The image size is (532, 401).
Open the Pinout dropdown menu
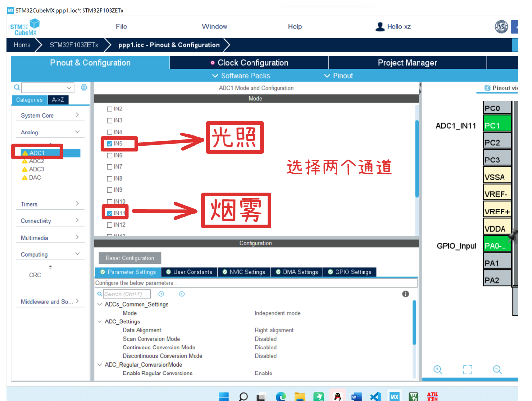[338, 76]
